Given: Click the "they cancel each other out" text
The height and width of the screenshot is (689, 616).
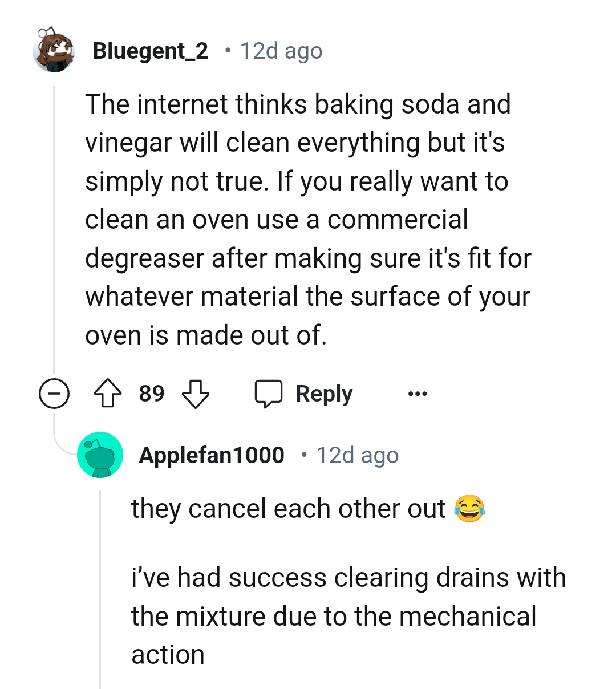Looking at the screenshot, I should pos(288,509).
